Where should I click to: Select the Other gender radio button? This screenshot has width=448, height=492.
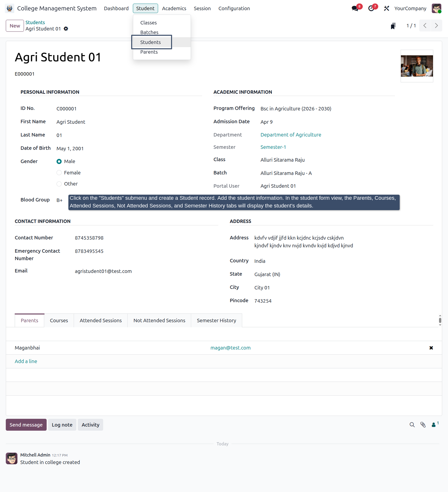(x=59, y=184)
